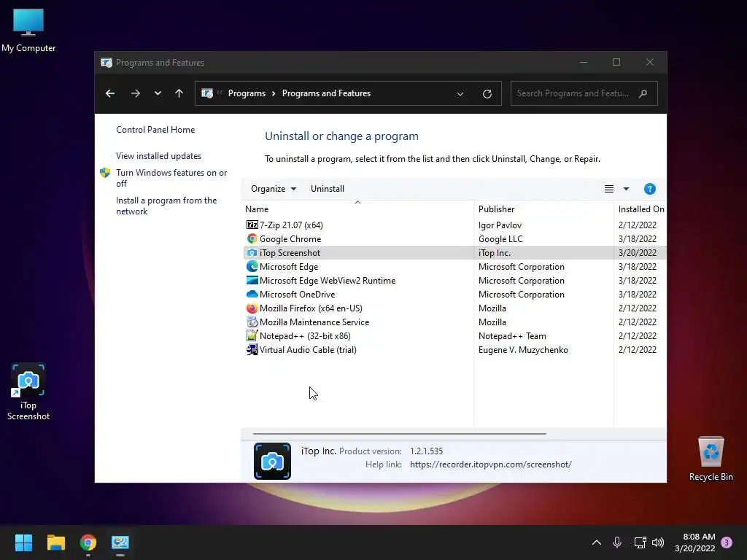Open the Recycle Bin desktop icon
This screenshot has height=560, width=747.
tap(711, 459)
